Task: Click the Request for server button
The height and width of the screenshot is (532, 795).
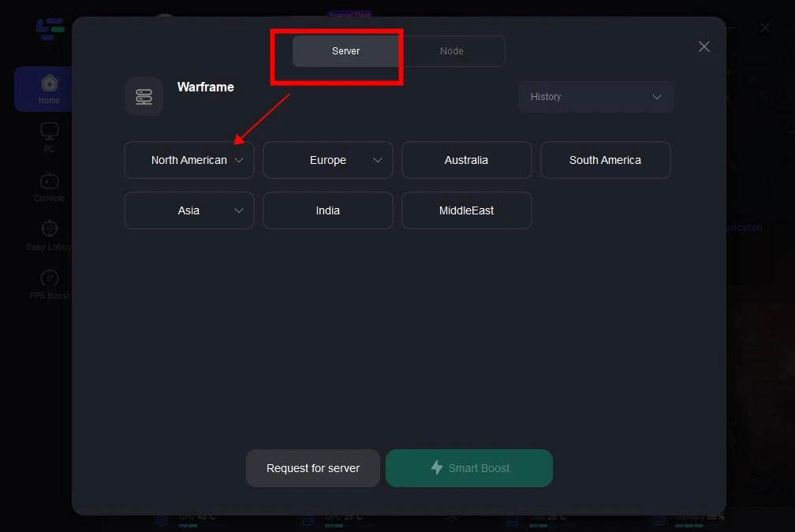Action: (x=313, y=468)
